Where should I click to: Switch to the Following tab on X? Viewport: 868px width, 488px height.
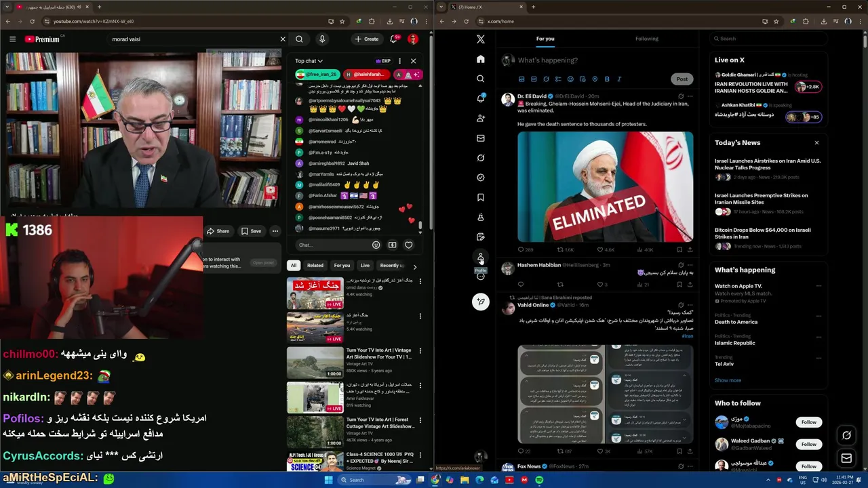647,39
